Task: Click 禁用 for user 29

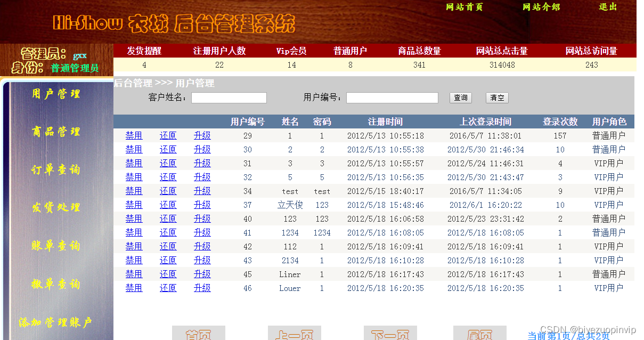Action: pos(134,135)
